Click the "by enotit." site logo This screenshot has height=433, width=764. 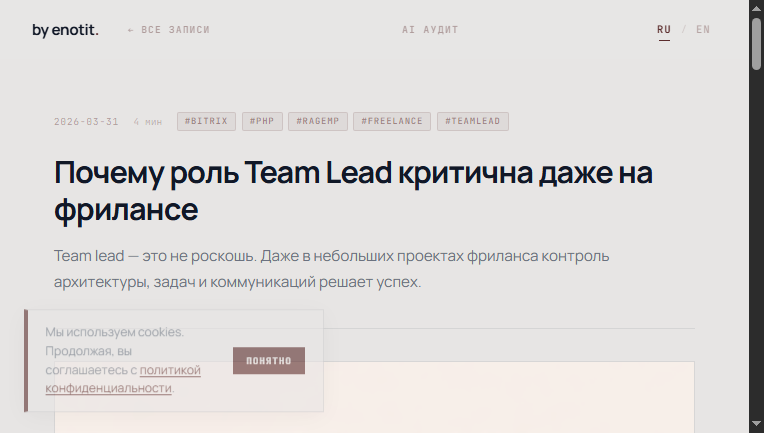[65, 30]
